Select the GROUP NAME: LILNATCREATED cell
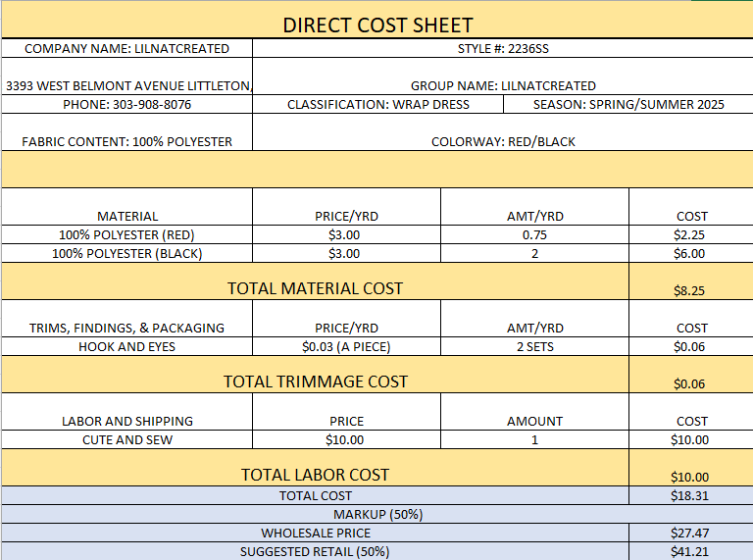Screen dimensions: 753x560 coord(503,76)
